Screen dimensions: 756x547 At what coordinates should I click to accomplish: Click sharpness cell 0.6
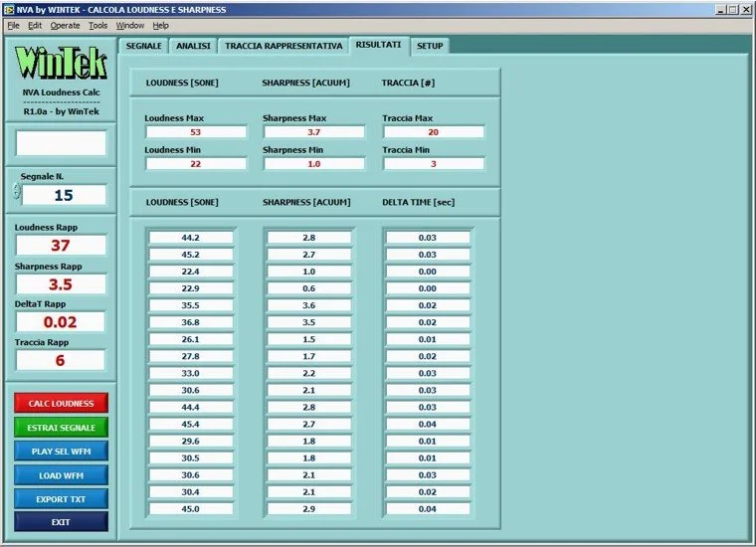pyautogui.click(x=309, y=288)
